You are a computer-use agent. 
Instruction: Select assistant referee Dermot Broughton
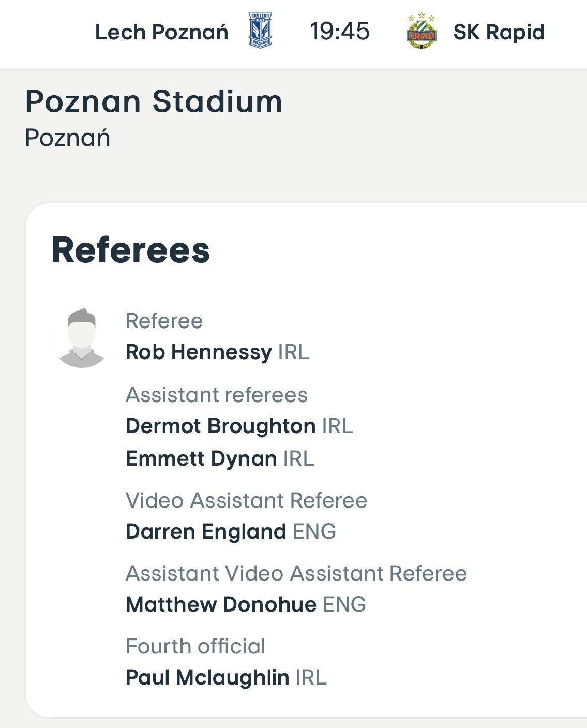point(220,426)
